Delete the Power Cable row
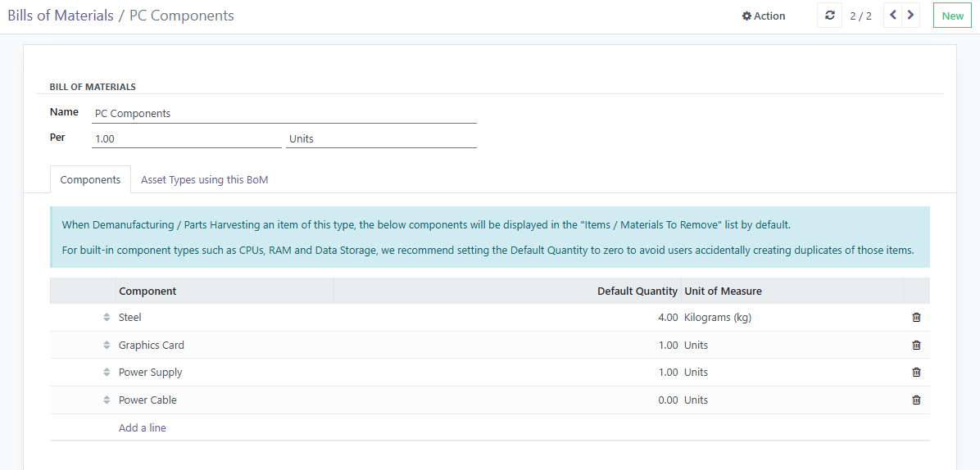 point(916,400)
